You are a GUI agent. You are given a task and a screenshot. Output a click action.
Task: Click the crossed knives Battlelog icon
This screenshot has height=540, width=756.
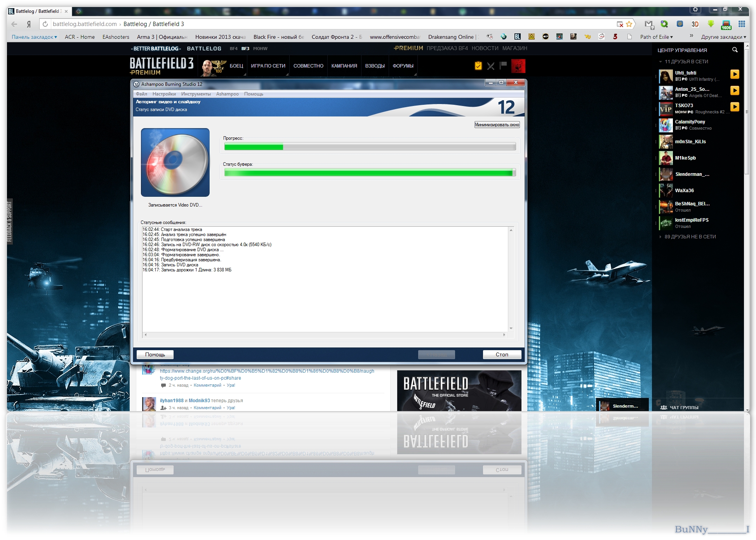click(x=491, y=66)
